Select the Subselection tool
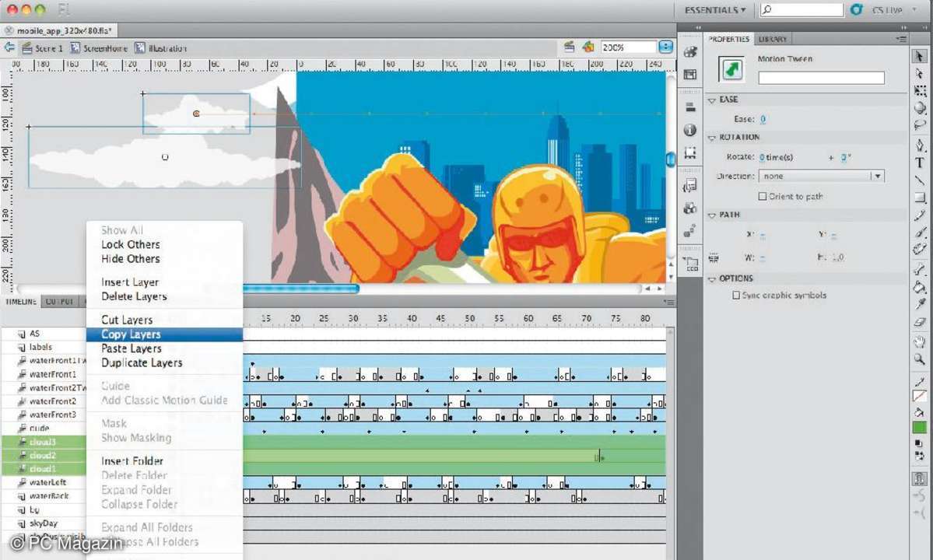The width and height of the screenshot is (933, 560). [919, 73]
